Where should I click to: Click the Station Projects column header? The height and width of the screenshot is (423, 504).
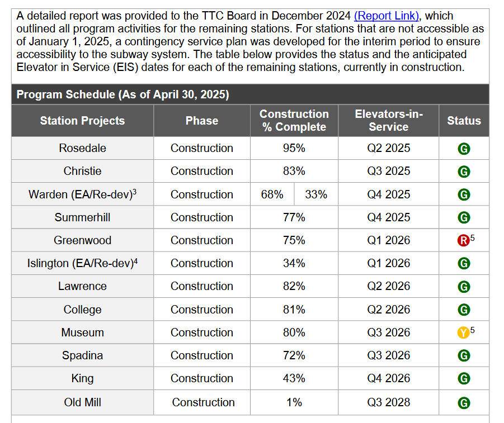pyautogui.click(x=82, y=121)
